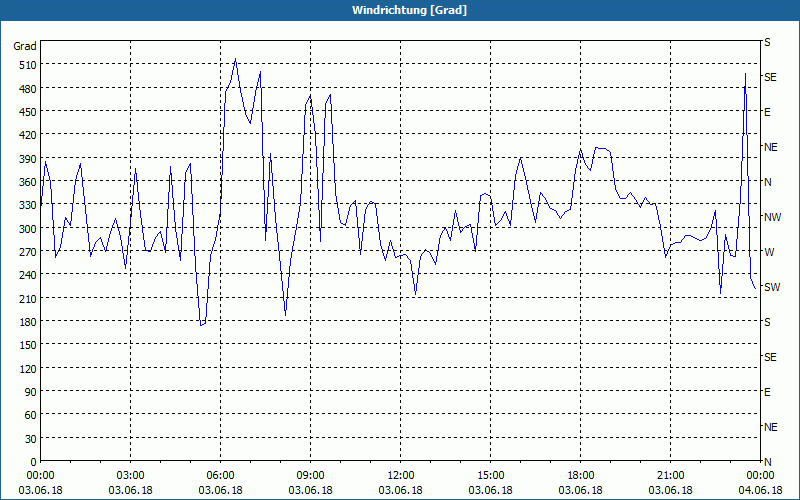Select the N compass label level with 360
The image size is (800, 500).
click(x=768, y=182)
